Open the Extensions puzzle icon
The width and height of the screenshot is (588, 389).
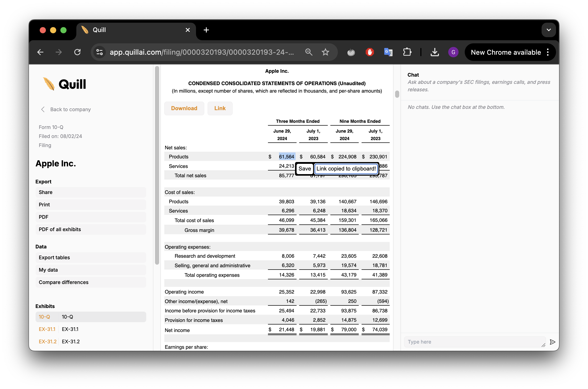[x=407, y=52]
